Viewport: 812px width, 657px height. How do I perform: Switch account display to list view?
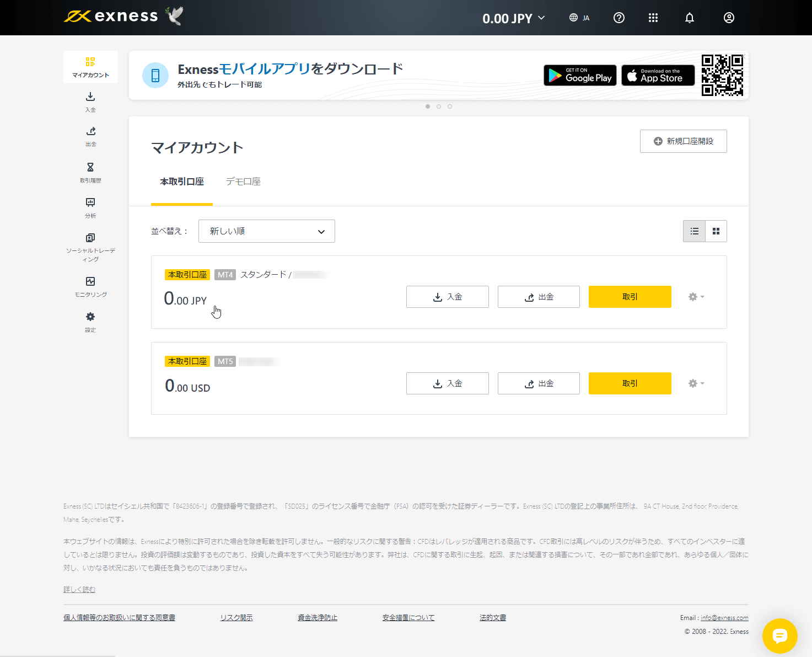pos(694,231)
